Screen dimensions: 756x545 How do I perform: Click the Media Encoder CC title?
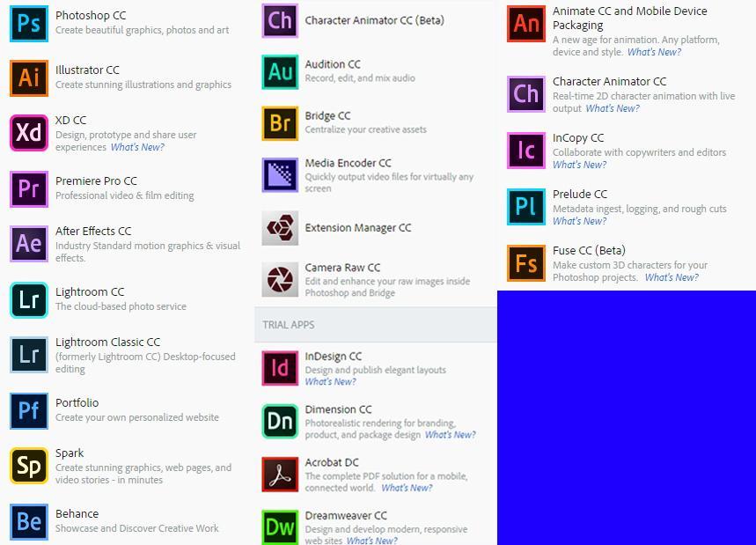click(x=349, y=163)
